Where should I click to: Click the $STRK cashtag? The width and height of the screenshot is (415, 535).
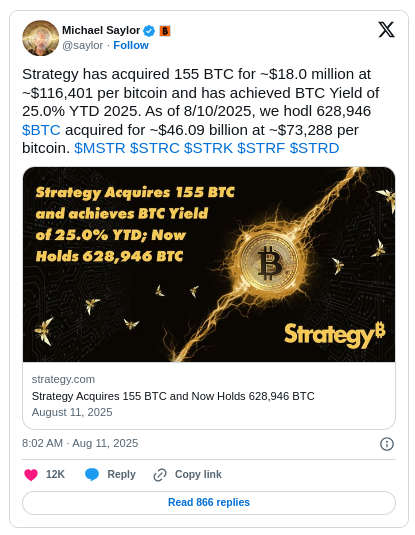(x=208, y=148)
